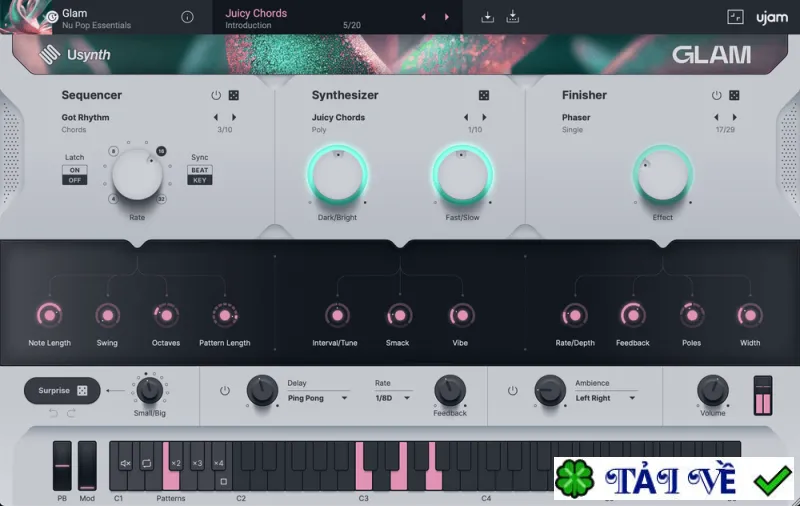Open the Left Right ambience dropdown
Screen dimensions: 800x506
605,398
